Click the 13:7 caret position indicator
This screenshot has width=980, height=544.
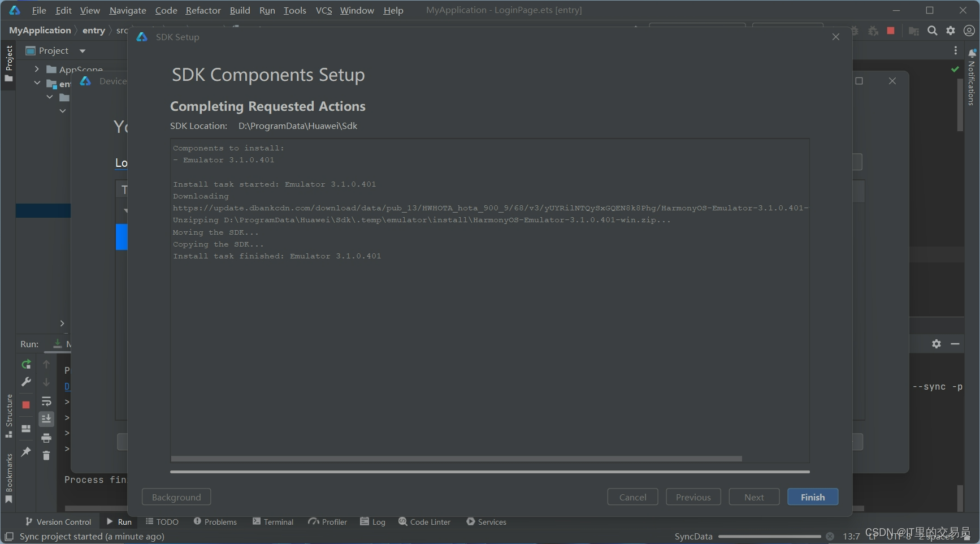[x=851, y=537]
